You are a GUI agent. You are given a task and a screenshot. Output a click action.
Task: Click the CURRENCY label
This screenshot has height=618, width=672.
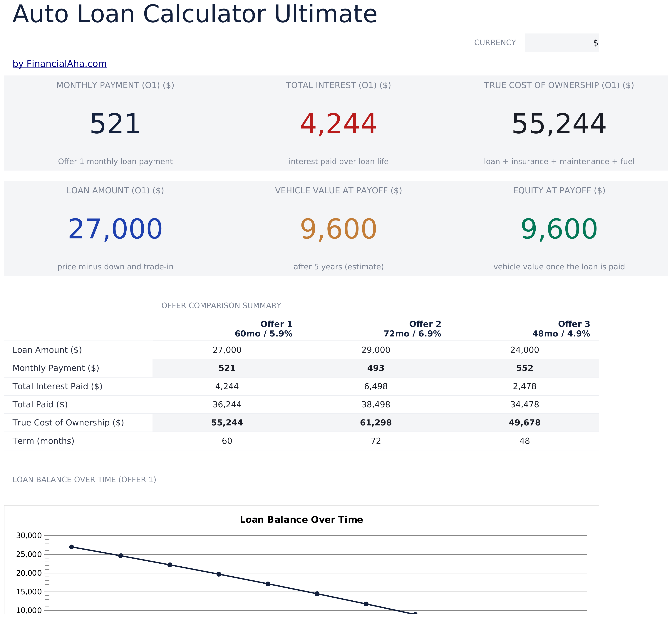(495, 43)
